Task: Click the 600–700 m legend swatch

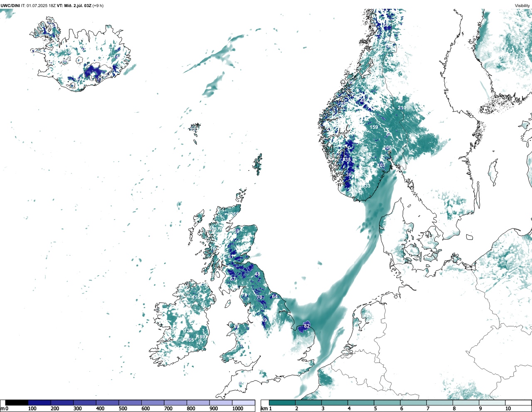Action: [x=153, y=402]
